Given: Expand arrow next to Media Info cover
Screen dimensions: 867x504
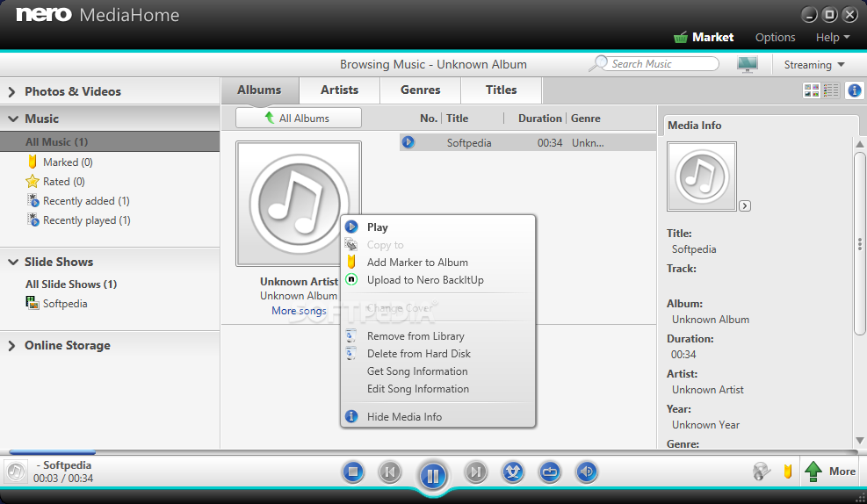Looking at the screenshot, I should 745,205.
